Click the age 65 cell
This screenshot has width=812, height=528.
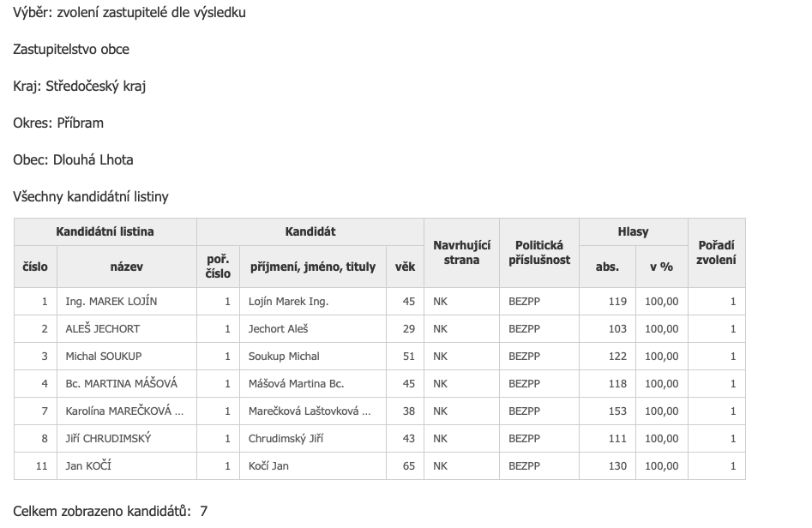click(408, 466)
